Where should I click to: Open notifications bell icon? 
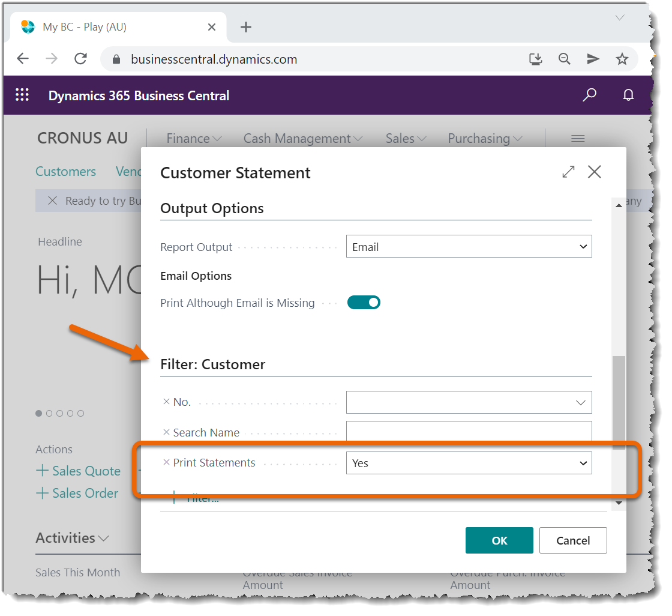point(628,95)
